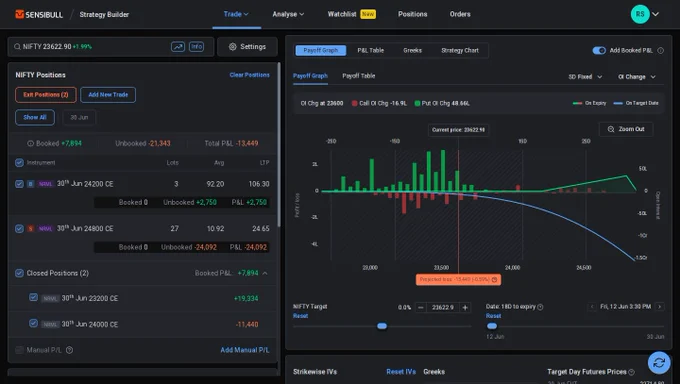This screenshot has width=680, height=384.
Task: Click the B buy badge on 24200 CE row
Action: click(30, 184)
